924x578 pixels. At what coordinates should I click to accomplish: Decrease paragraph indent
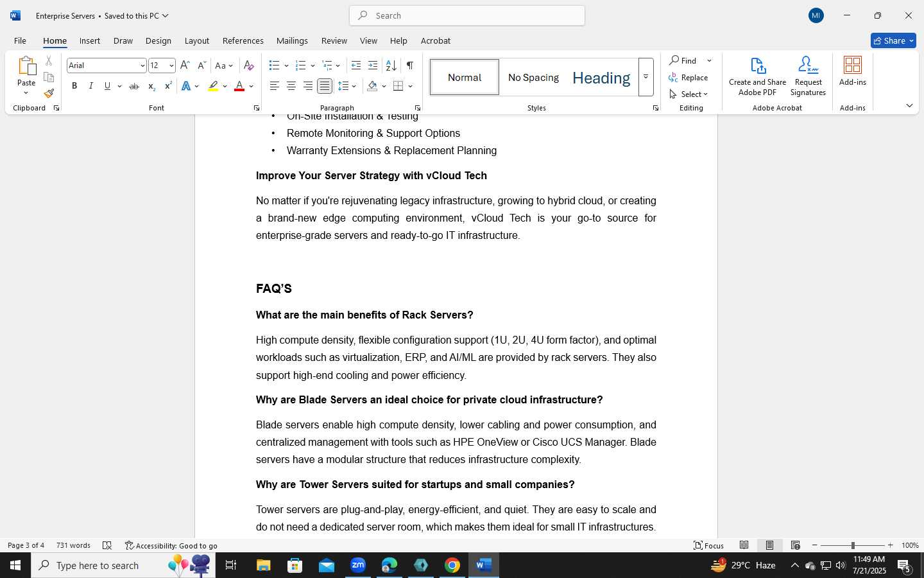356,66
